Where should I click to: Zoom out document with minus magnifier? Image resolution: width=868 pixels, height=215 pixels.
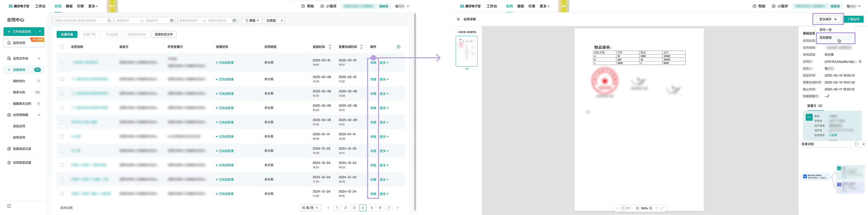tap(638, 208)
